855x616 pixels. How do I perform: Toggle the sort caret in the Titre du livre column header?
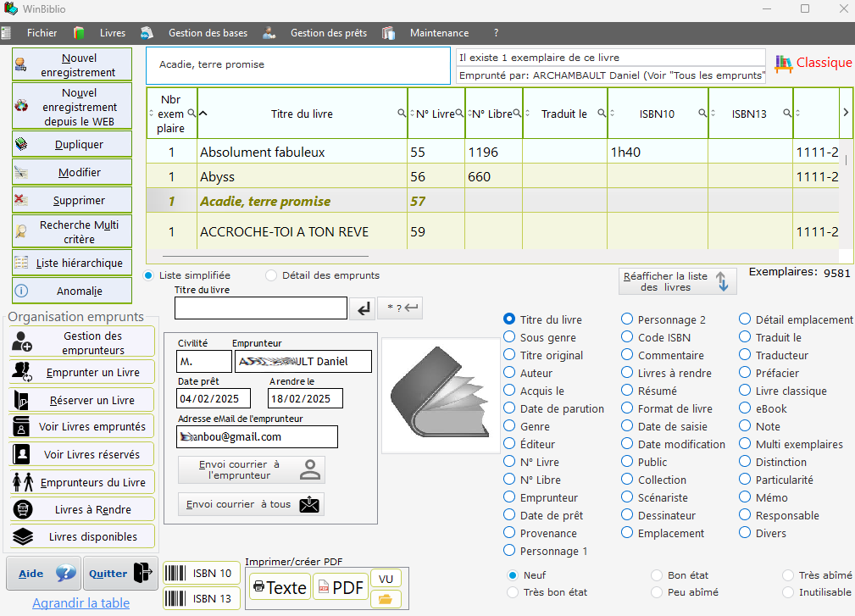pyautogui.click(x=203, y=114)
